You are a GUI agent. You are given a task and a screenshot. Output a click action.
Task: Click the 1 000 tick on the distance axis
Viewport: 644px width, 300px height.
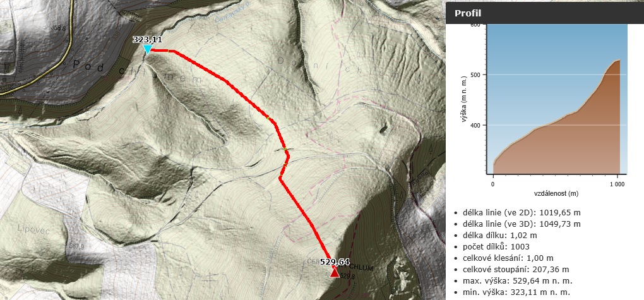click(x=617, y=184)
